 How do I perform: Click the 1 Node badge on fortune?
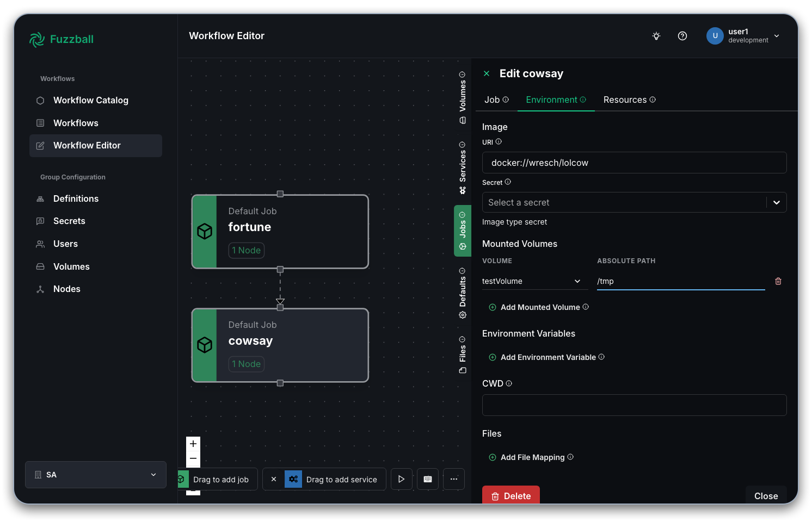click(x=247, y=250)
